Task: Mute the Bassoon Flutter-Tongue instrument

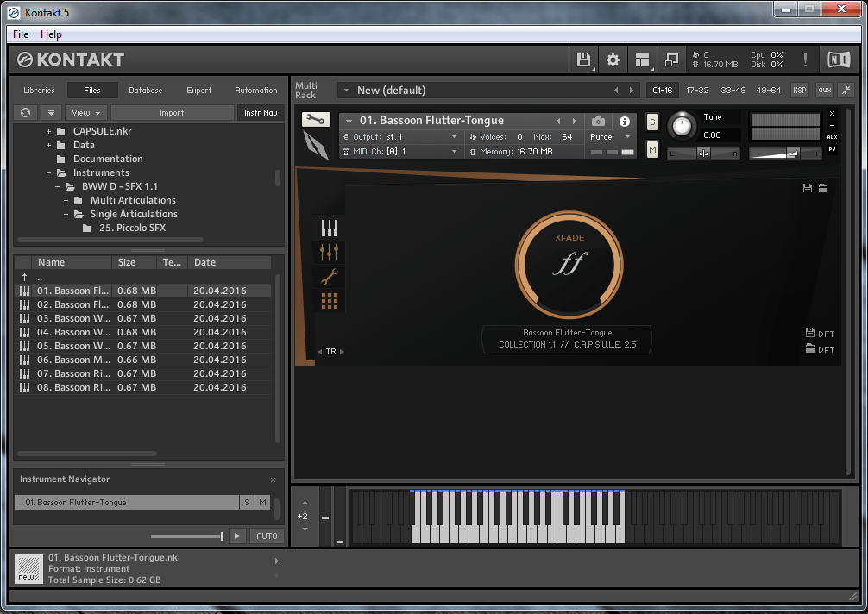Action: (652, 149)
